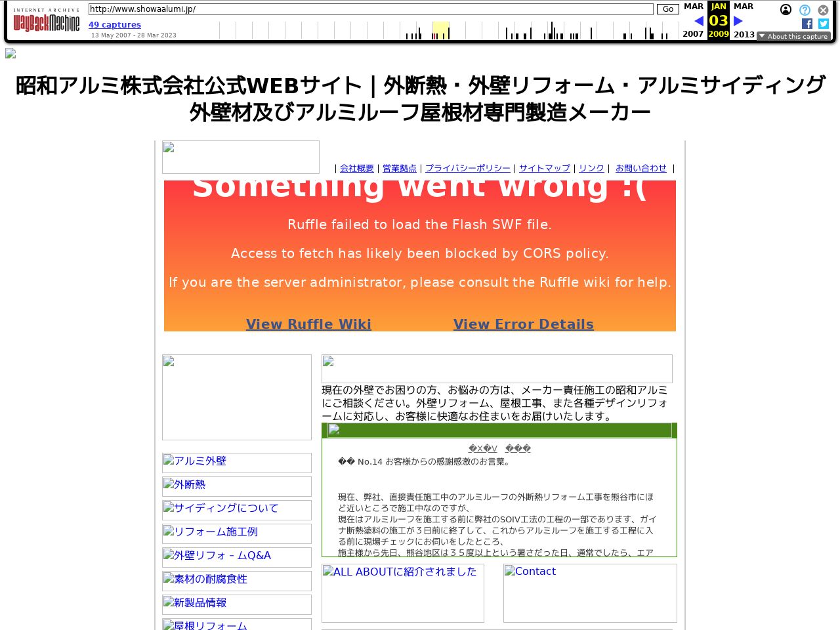Screen dimensions: 840x630
Task: Open サイトマップ navigation link
Action: (x=545, y=168)
